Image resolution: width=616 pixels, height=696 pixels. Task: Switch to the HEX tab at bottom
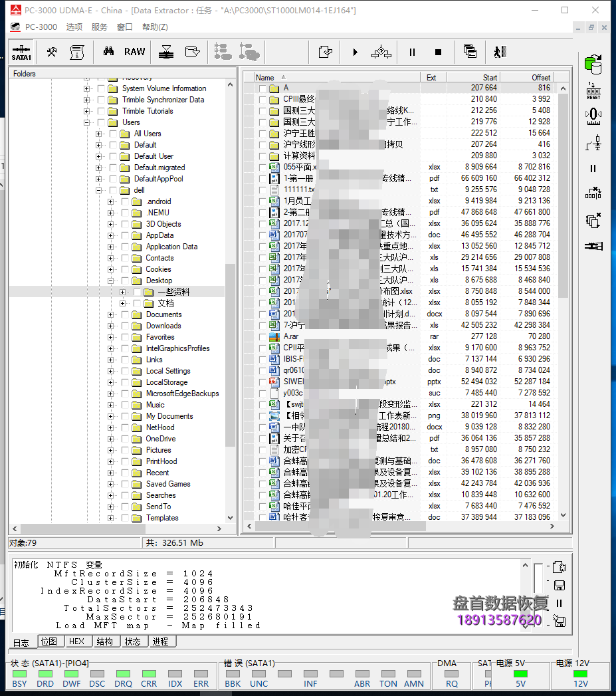tap(78, 641)
